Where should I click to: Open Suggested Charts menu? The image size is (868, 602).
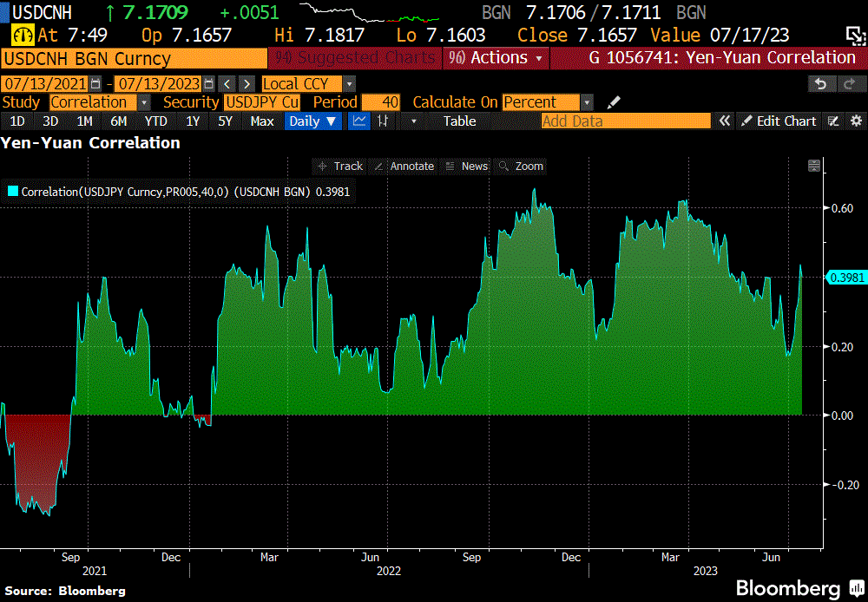tap(355, 57)
